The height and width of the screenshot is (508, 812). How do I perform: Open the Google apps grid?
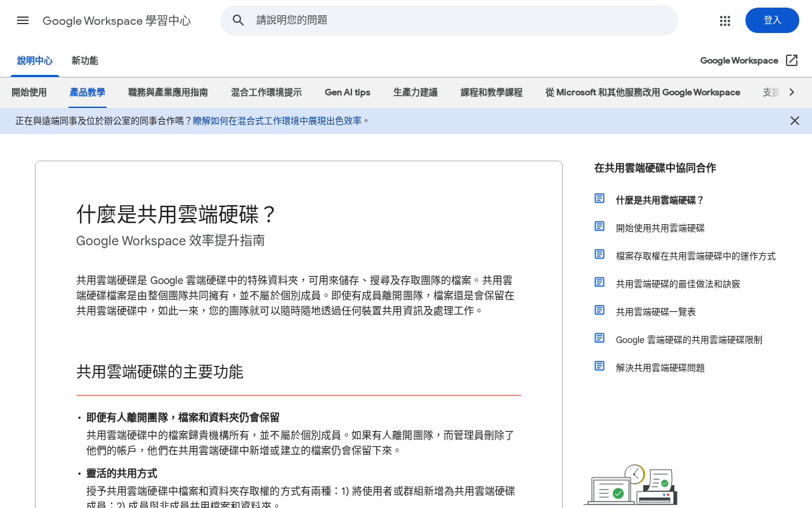(725, 20)
